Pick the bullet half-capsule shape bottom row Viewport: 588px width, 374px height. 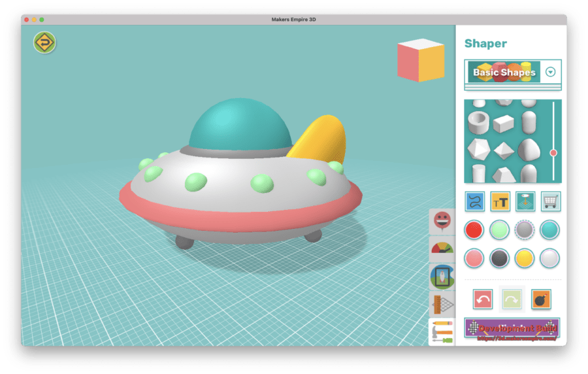tap(529, 174)
